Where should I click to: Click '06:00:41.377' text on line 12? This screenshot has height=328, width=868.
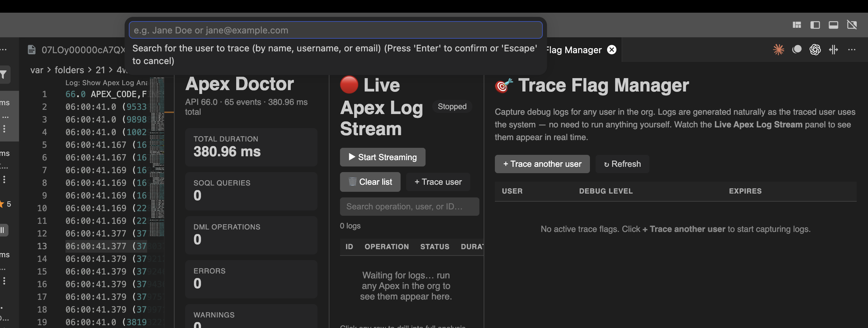pyautogui.click(x=96, y=234)
